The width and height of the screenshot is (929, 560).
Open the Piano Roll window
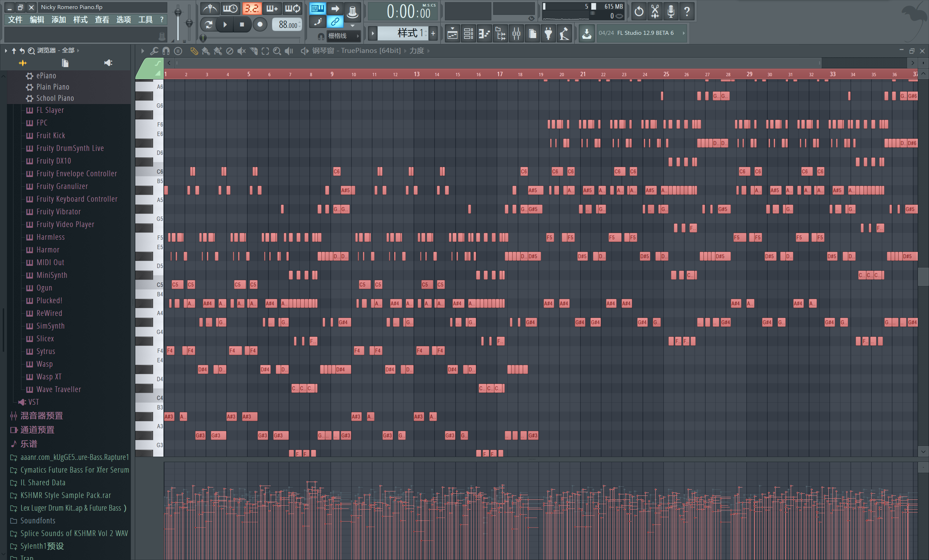point(484,33)
